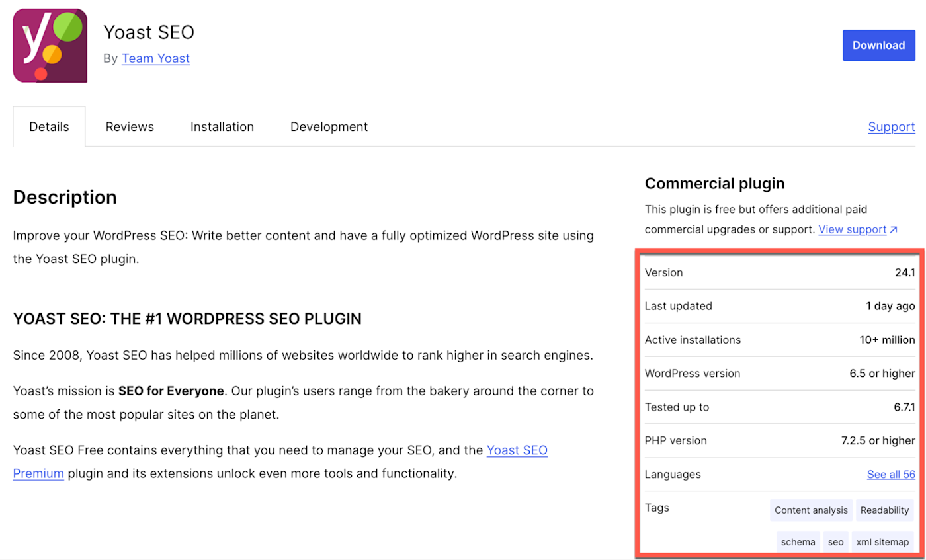Open the Support link
926x560 pixels.
pos(892,126)
